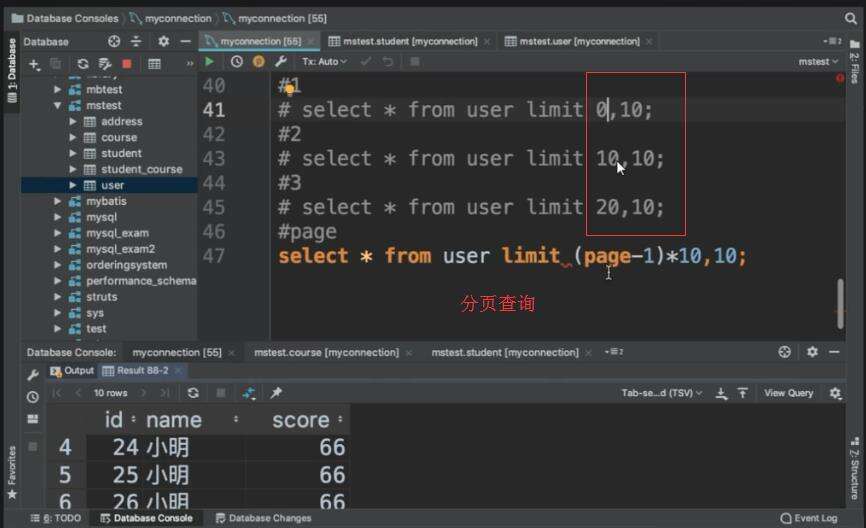Viewport: 866px width, 528px height.
Task: Close the mstest.student editor tab
Action: click(x=487, y=41)
